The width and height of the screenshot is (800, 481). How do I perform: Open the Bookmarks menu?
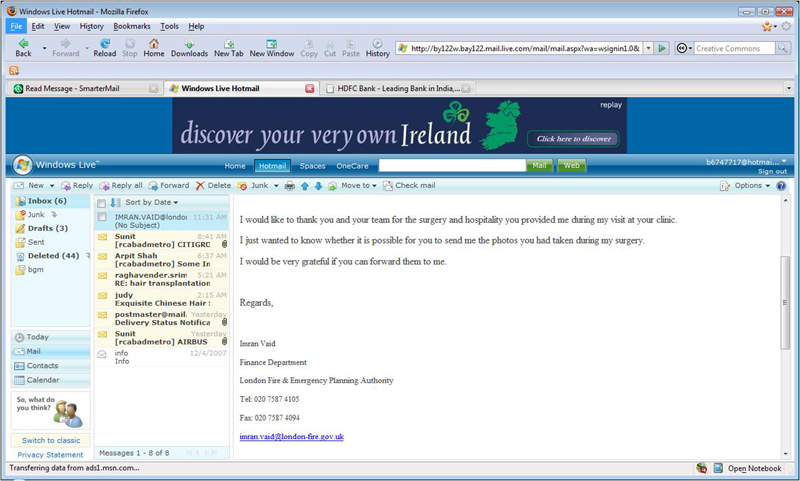[130, 26]
